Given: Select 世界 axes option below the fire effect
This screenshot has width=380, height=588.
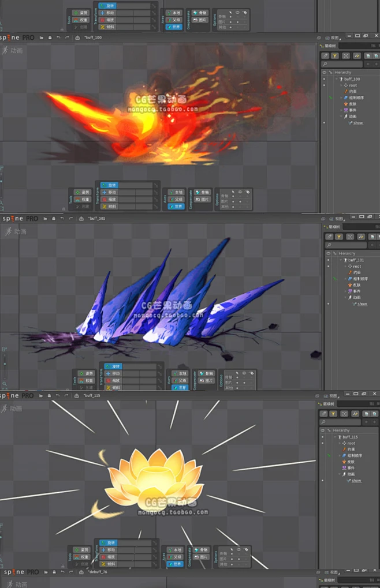Looking at the screenshot, I should coord(176,207).
